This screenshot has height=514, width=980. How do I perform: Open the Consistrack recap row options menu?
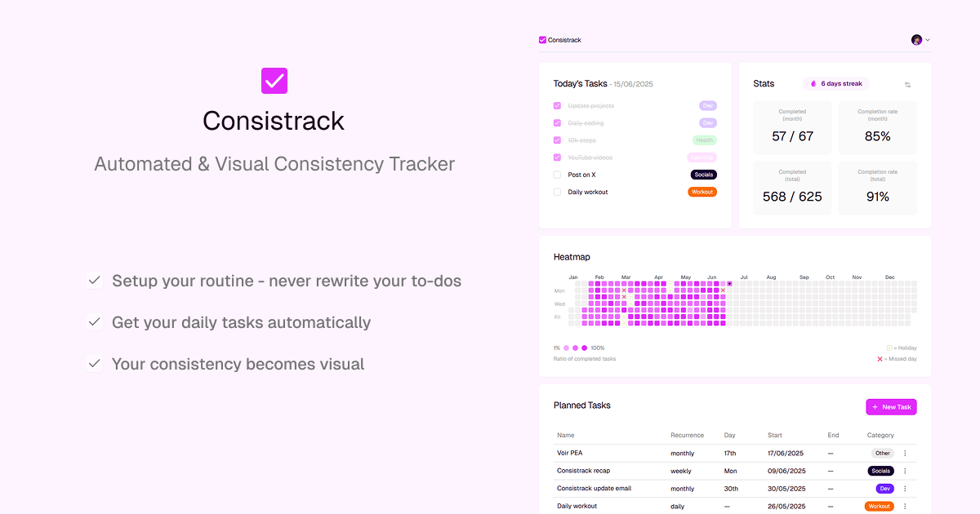tap(905, 471)
